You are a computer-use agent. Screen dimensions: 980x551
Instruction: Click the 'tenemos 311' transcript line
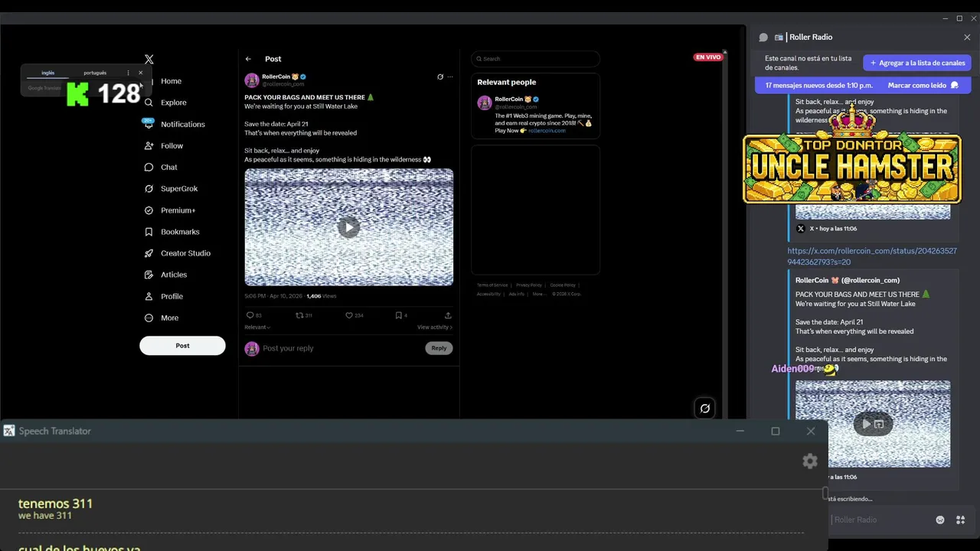click(x=55, y=504)
